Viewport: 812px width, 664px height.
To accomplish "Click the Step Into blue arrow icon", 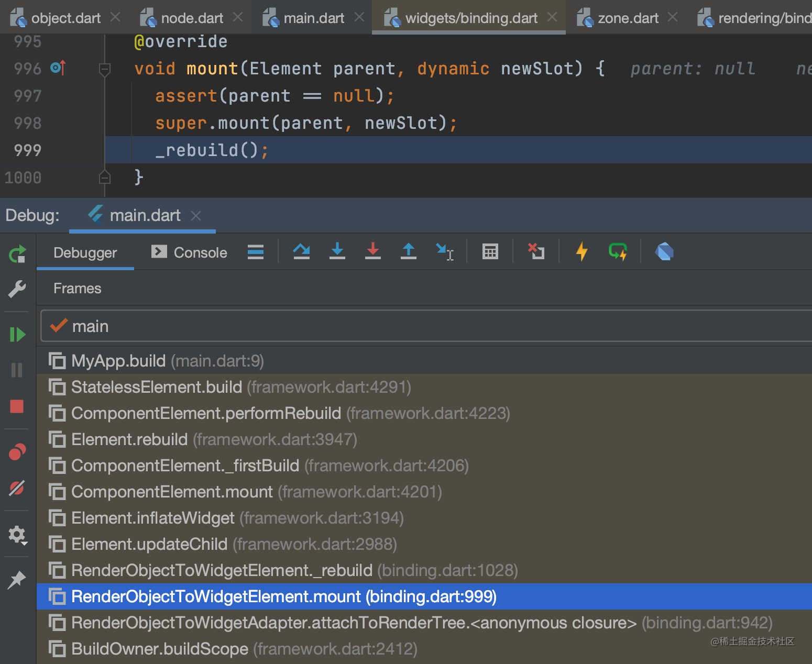I will click(x=337, y=252).
